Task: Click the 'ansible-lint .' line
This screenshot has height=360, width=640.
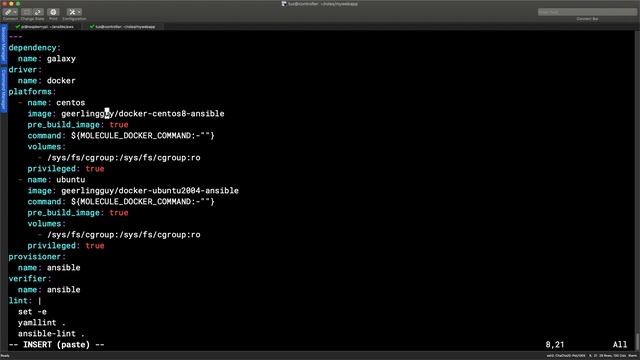Action: pyautogui.click(x=51, y=334)
